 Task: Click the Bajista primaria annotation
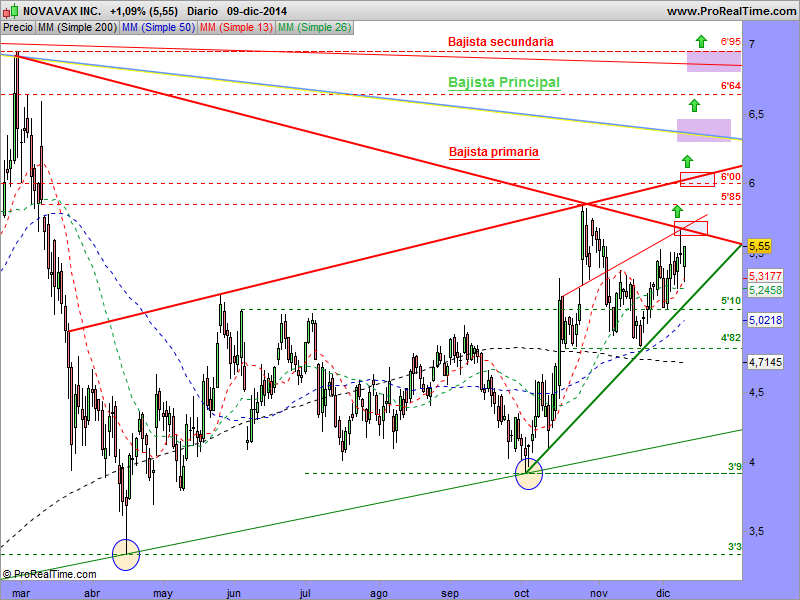(494, 152)
